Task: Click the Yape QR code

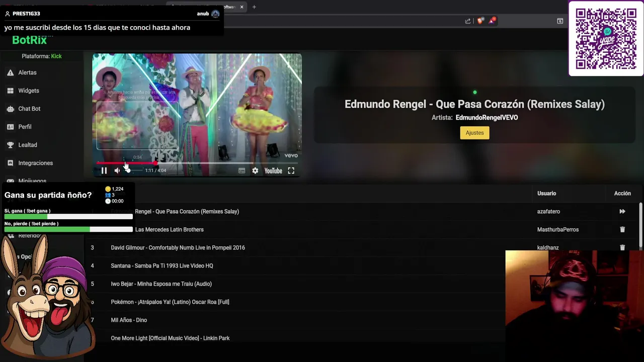Action: pyautogui.click(x=606, y=39)
